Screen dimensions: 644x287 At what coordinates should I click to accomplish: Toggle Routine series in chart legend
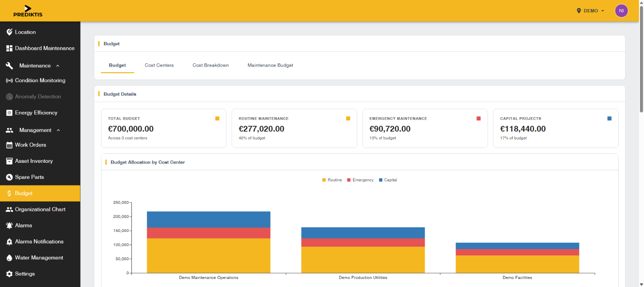click(332, 180)
